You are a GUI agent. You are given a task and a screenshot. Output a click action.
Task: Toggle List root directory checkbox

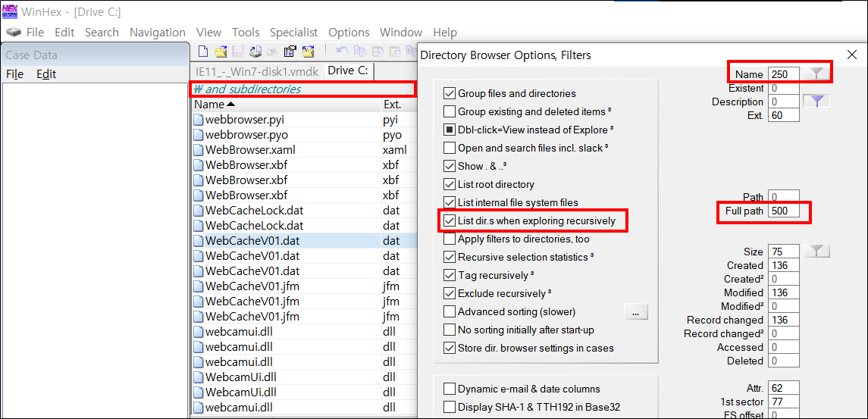(x=449, y=184)
